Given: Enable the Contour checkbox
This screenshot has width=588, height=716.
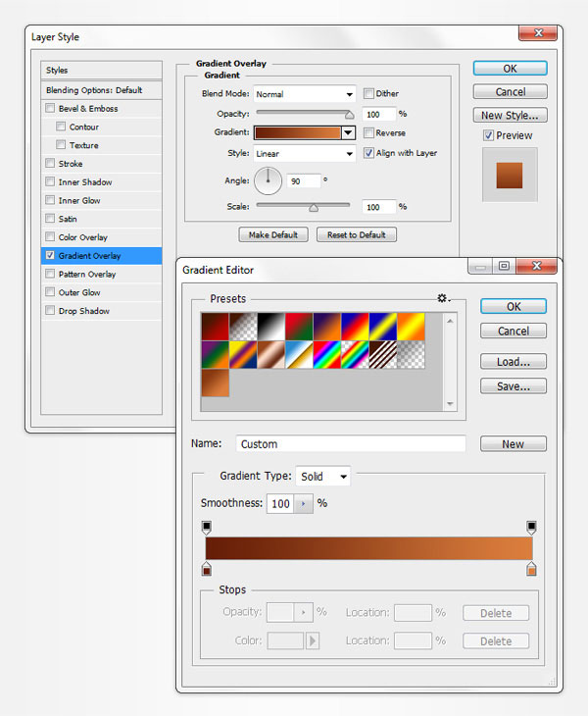Looking at the screenshot, I should (61, 127).
